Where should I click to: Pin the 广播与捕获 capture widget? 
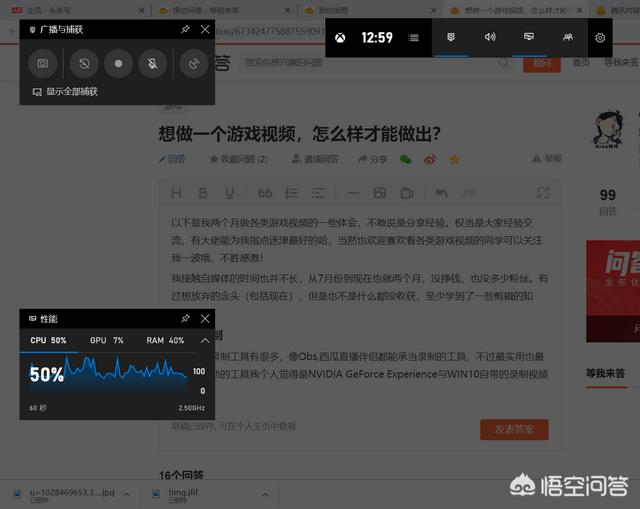pos(185,29)
